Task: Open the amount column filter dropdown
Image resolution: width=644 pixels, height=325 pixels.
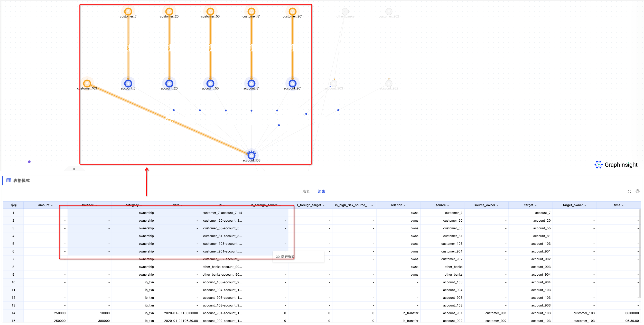Action: point(52,205)
